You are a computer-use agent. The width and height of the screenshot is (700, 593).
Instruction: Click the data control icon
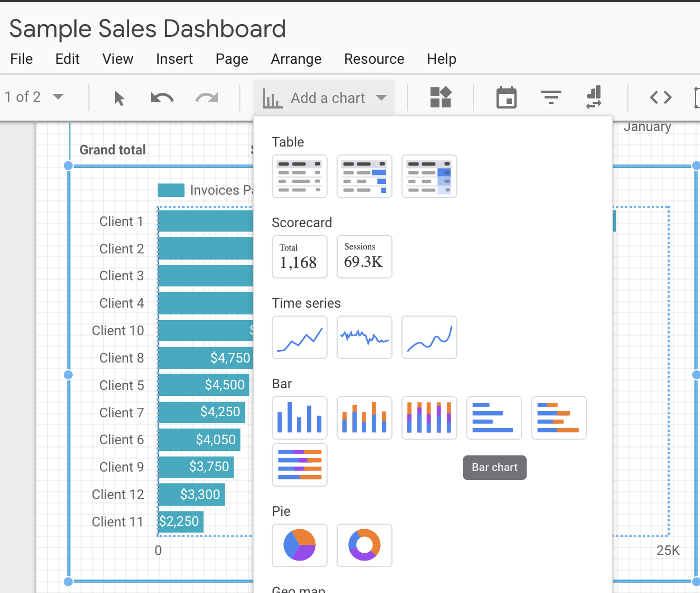[x=593, y=97]
